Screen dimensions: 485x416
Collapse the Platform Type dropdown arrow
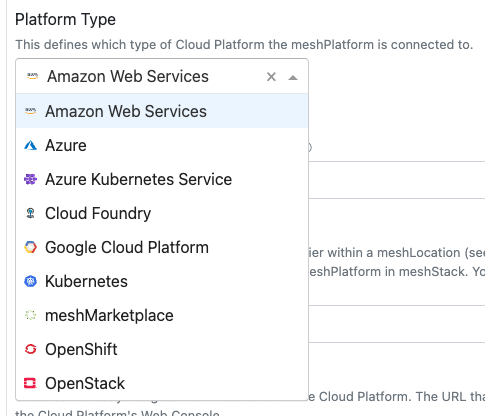click(x=293, y=78)
